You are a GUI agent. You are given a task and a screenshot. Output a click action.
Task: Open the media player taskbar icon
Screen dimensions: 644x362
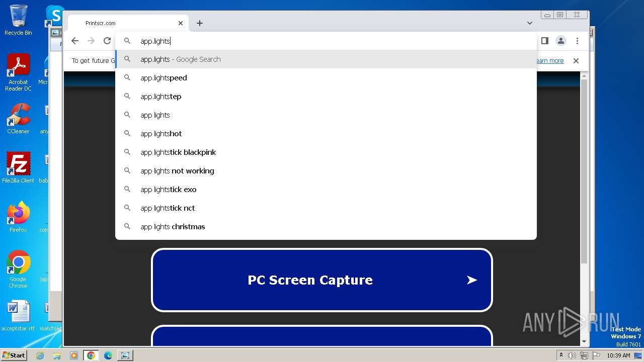[74, 355]
